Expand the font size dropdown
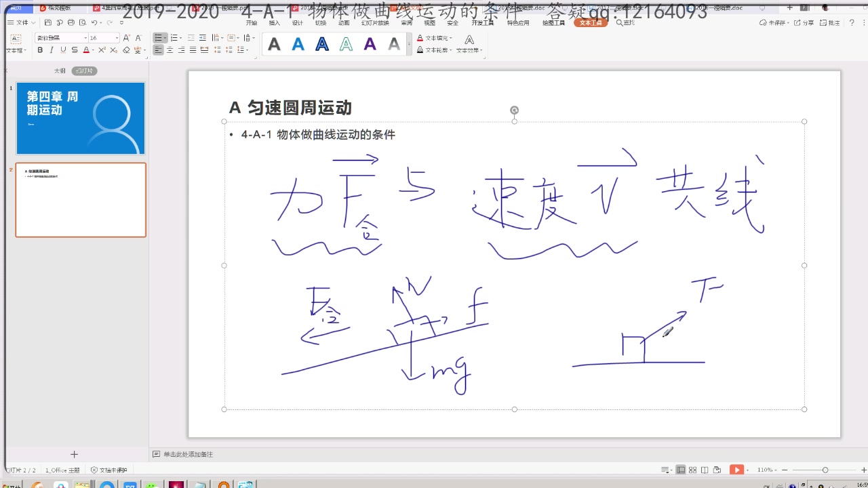868x488 pixels. click(116, 37)
